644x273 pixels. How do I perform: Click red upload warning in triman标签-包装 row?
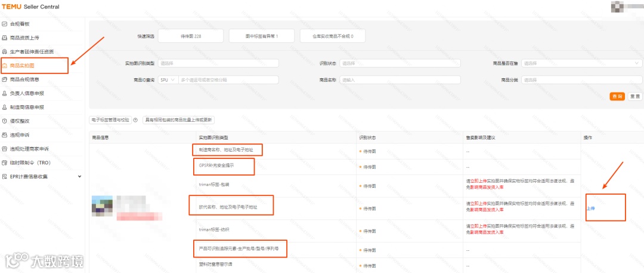coord(519,185)
